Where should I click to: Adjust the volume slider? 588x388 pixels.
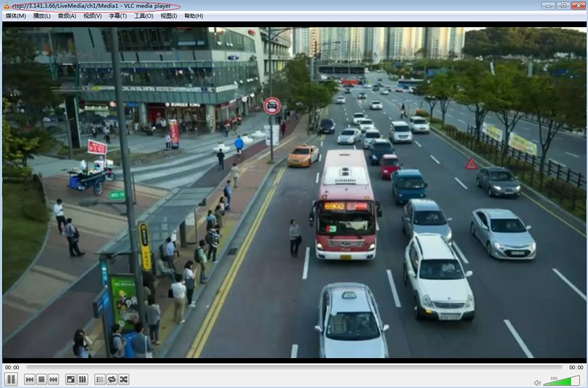click(x=561, y=381)
